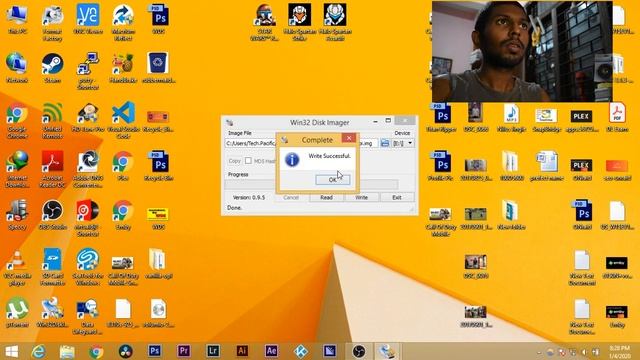
Task: Open Lightroom from the taskbar
Action: pos(213,351)
